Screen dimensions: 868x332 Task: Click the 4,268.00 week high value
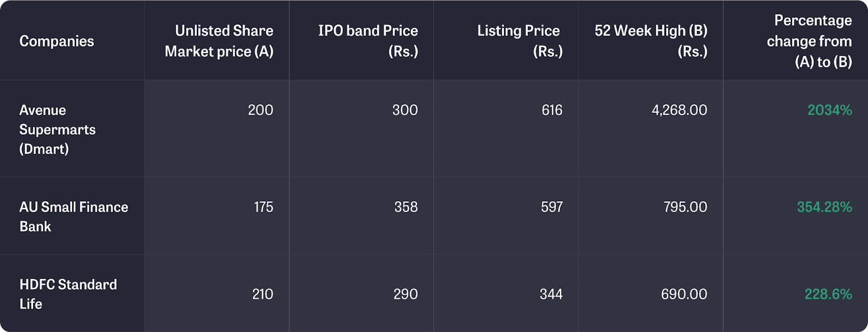[x=679, y=110]
